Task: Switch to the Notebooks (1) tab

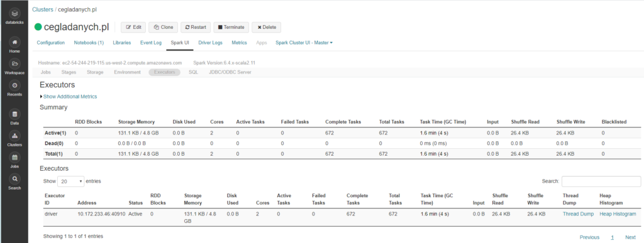Action: pos(89,43)
